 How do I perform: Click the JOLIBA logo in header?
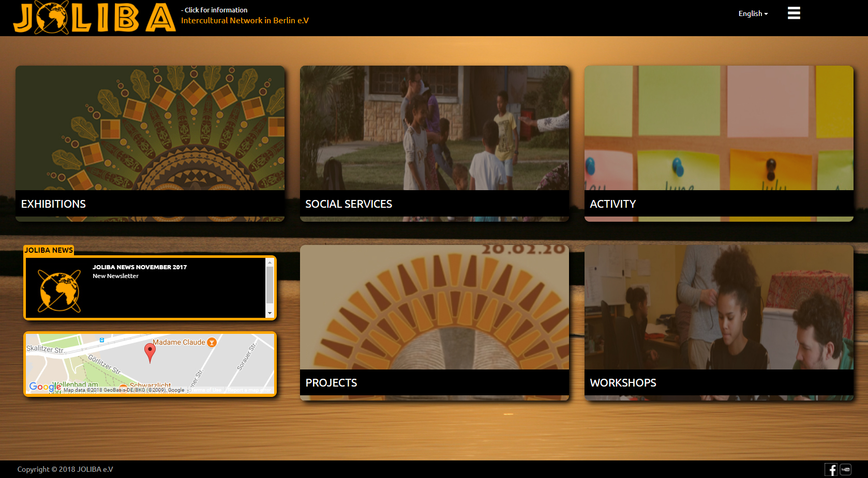pyautogui.click(x=95, y=18)
